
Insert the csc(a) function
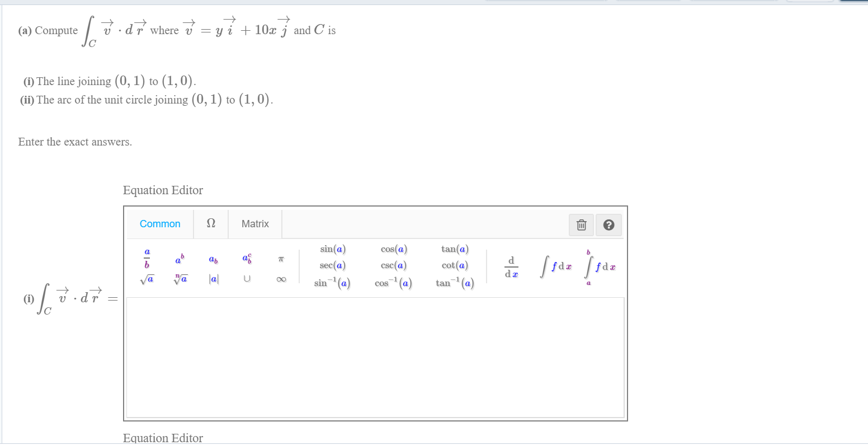pyautogui.click(x=394, y=266)
